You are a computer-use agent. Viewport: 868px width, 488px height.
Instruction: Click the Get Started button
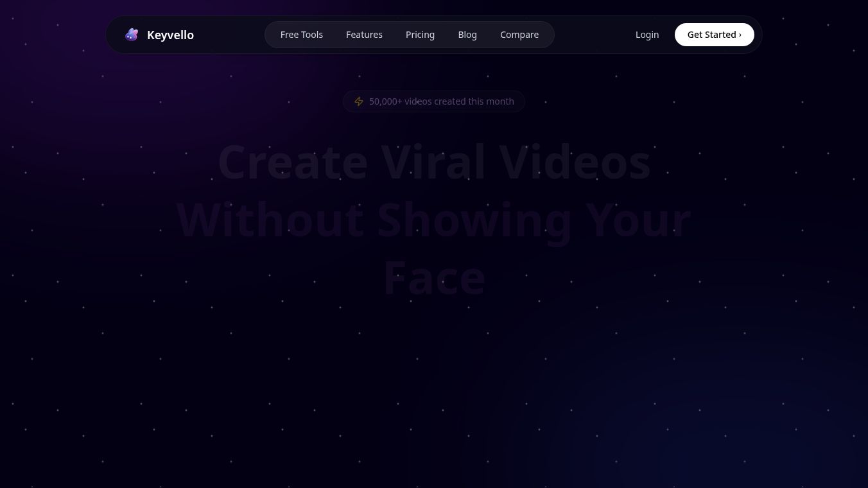tap(715, 35)
